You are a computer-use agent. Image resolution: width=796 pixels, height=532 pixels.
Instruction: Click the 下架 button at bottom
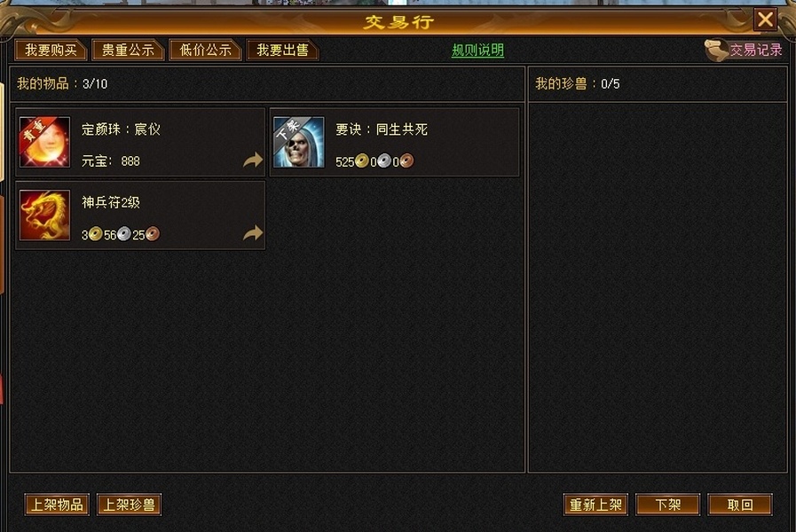(x=667, y=505)
